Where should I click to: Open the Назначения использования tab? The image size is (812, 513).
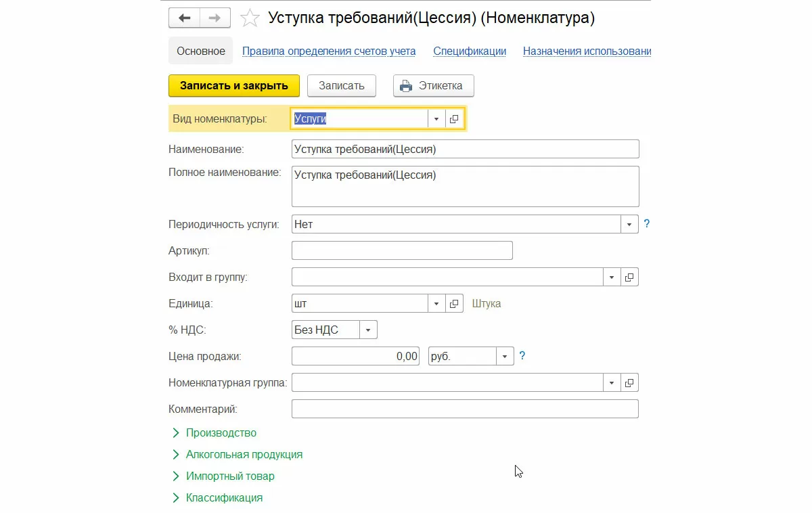[x=587, y=51]
